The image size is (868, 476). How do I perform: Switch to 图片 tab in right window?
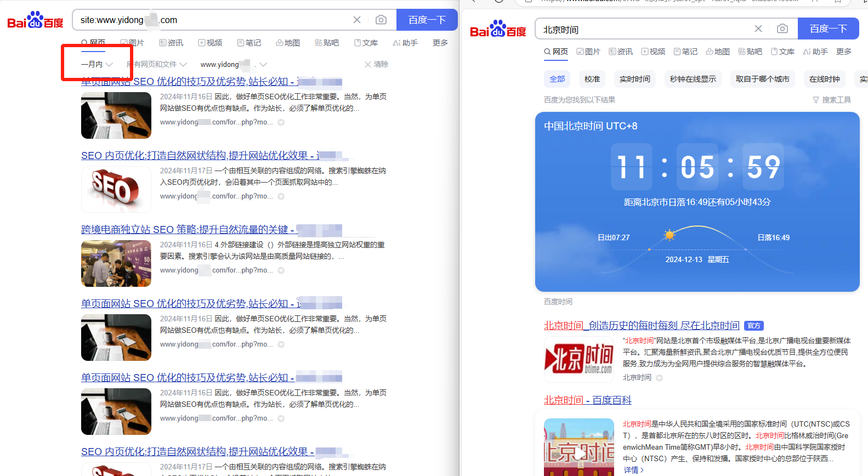588,52
